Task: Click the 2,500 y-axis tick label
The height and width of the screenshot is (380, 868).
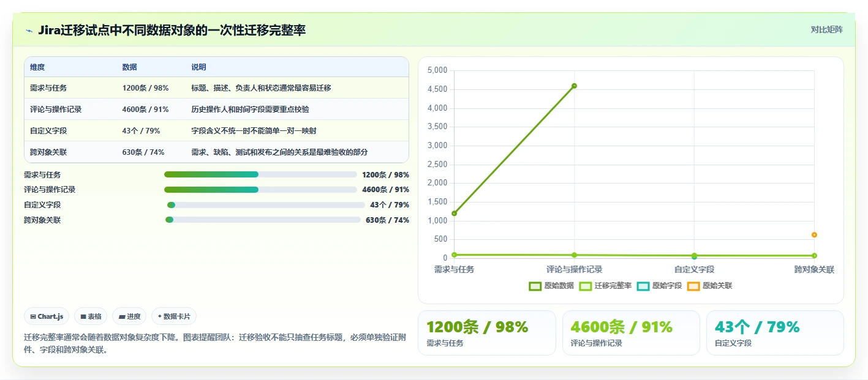Action: point(437,164)
